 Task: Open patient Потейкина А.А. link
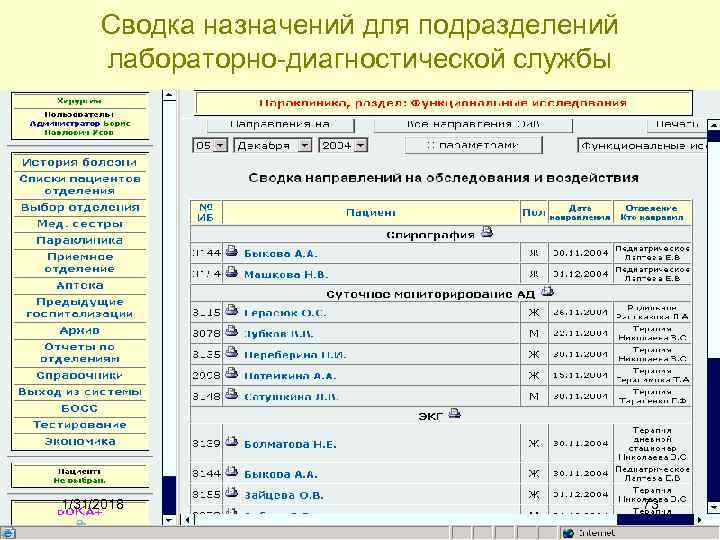[290, 376]
